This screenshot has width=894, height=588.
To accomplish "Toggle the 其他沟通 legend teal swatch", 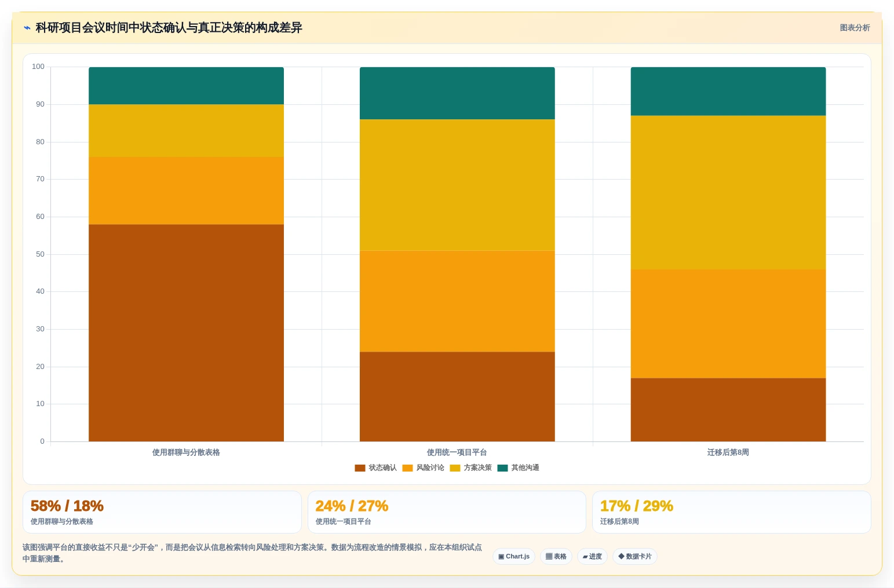I will pyautogui.click(x=502, y=468).
